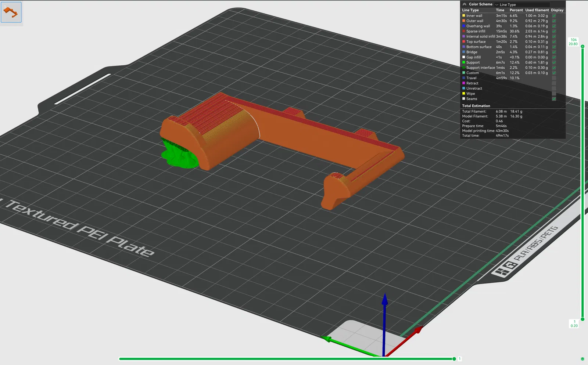Screen dimensions: 588x365
Task: Click the "Seams" label in the legend
Action: click(472, 99)
